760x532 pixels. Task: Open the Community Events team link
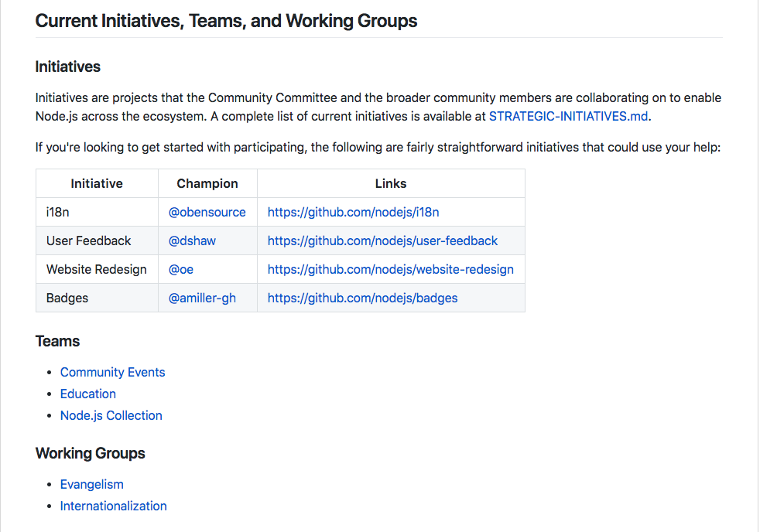tap(112, 372)
